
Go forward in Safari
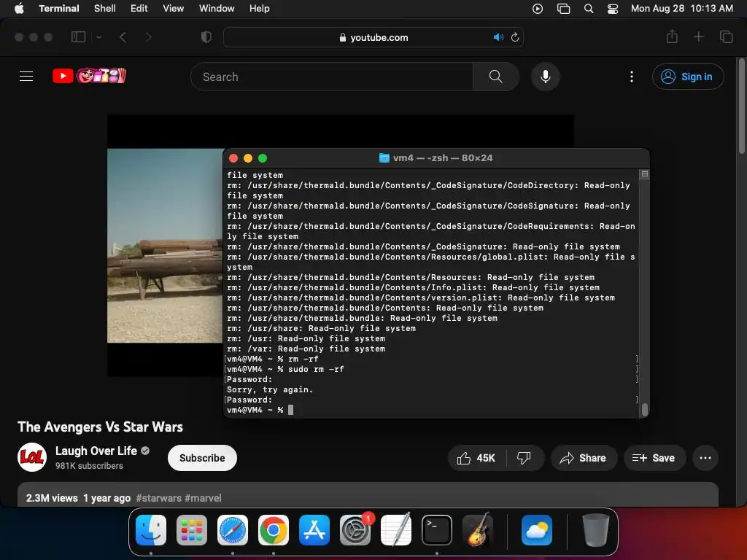(148, 36)
